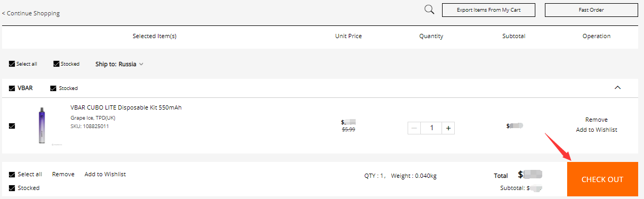Viewport: 644px width, 199px height.
Task: Click the quantity input field
Action: pos(431,128)
